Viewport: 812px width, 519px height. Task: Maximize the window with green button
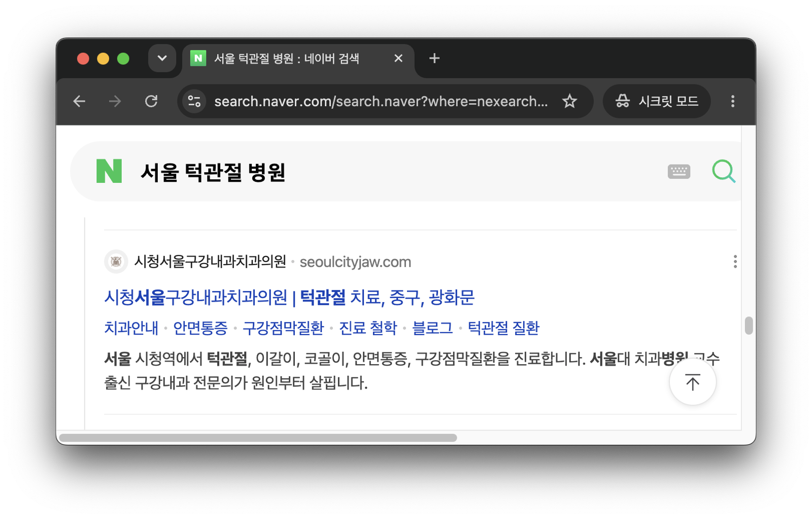(123, 58)
